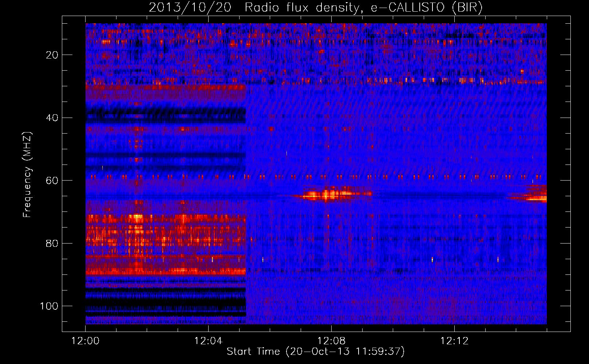Click the "12:04" time tick label

pyautogui.click(x=208, y=341)
